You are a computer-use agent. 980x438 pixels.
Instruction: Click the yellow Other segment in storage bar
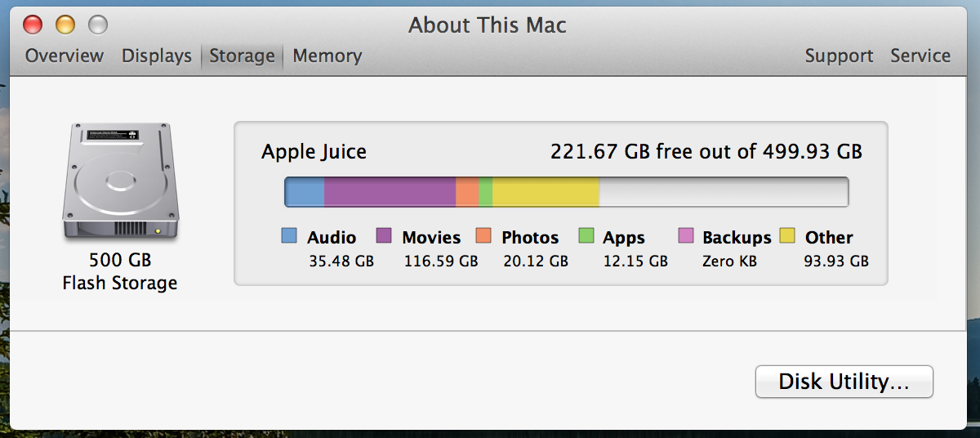[546, 192]
